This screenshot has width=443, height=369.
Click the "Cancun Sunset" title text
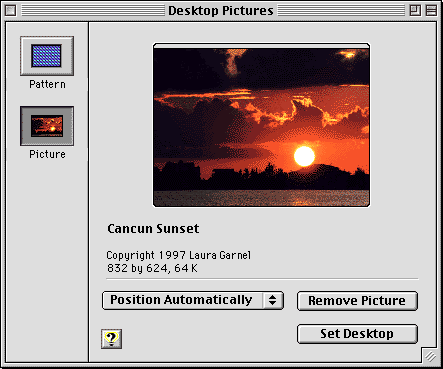pos(153,229)
